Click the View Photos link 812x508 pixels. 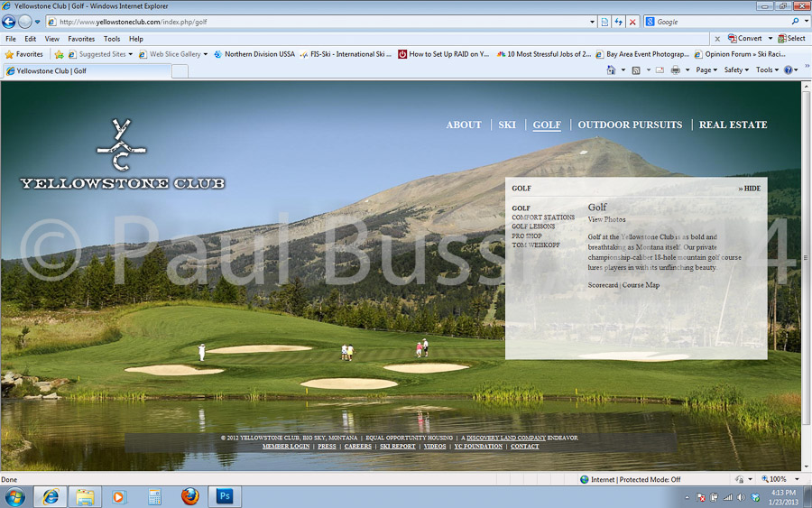click(x=606, y=219)
